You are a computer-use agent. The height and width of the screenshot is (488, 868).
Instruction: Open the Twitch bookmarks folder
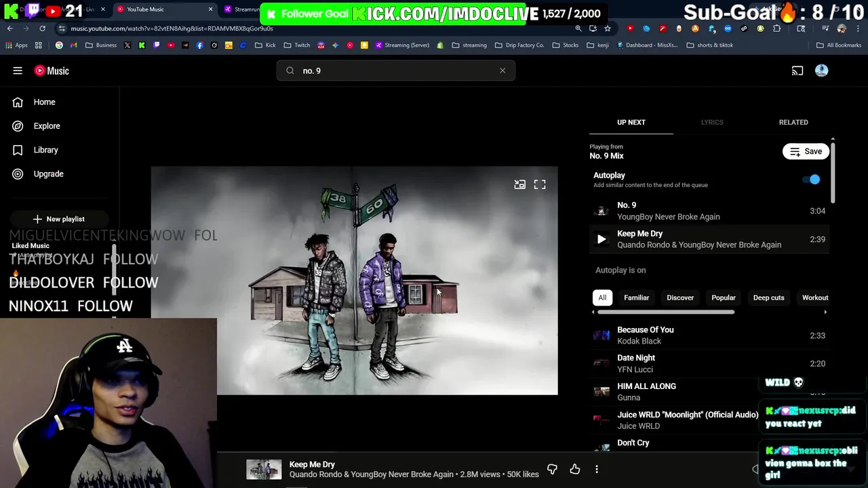pos(297,45)
